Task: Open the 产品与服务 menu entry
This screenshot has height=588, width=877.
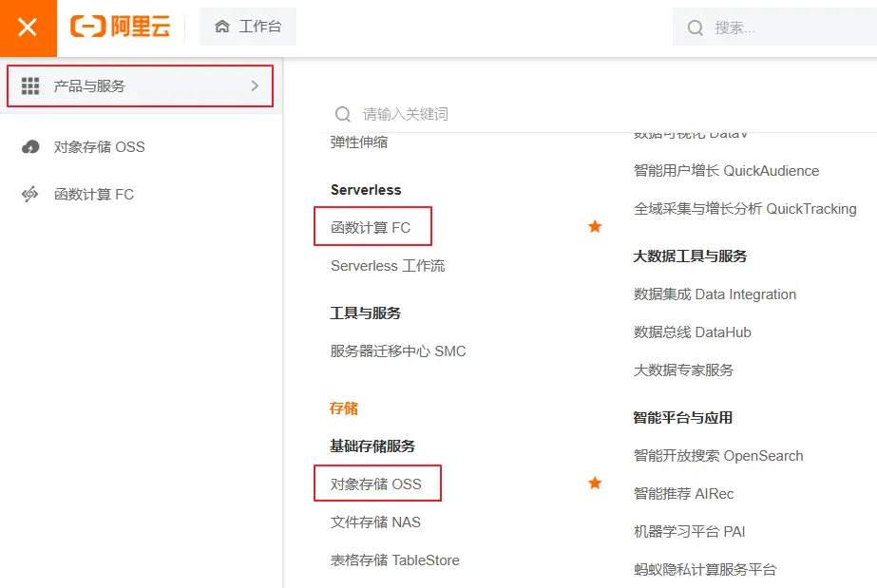Action: pos(140,86)
